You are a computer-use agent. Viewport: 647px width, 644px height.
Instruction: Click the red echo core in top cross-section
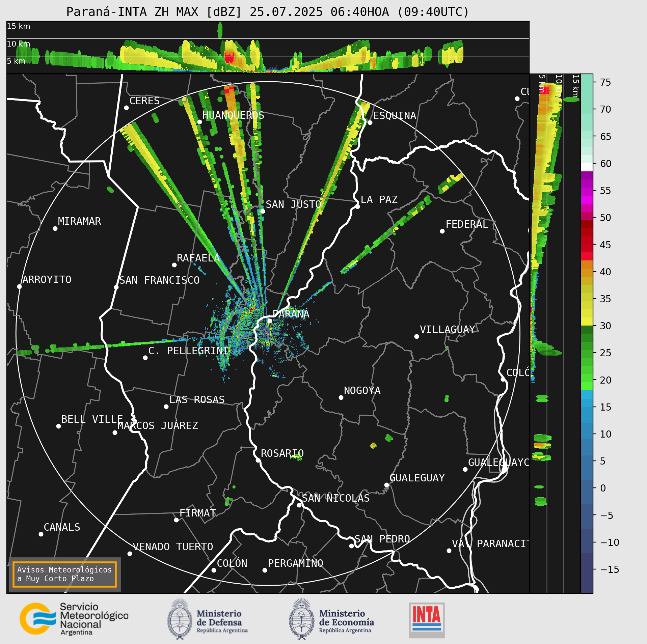point(229,57)
